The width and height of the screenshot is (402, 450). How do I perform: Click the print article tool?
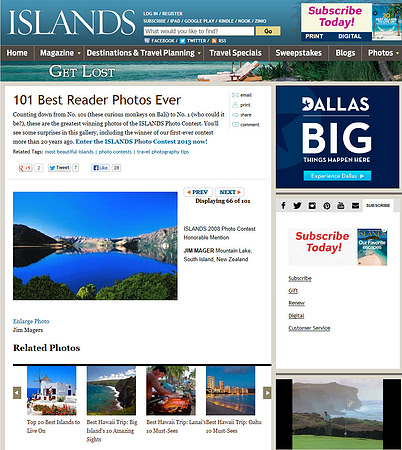(x=241, y=105)
